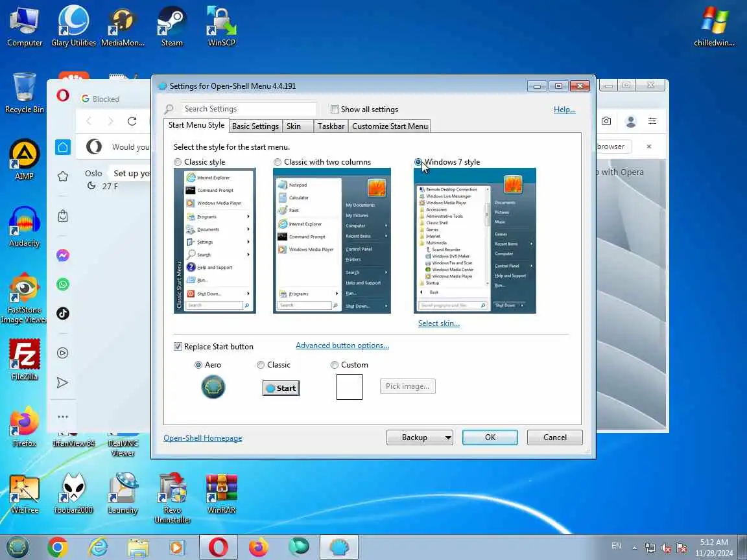Open Google Chrome from the taskbar
This screenshot has height=560, width=747.
click(x=58, y=548)
